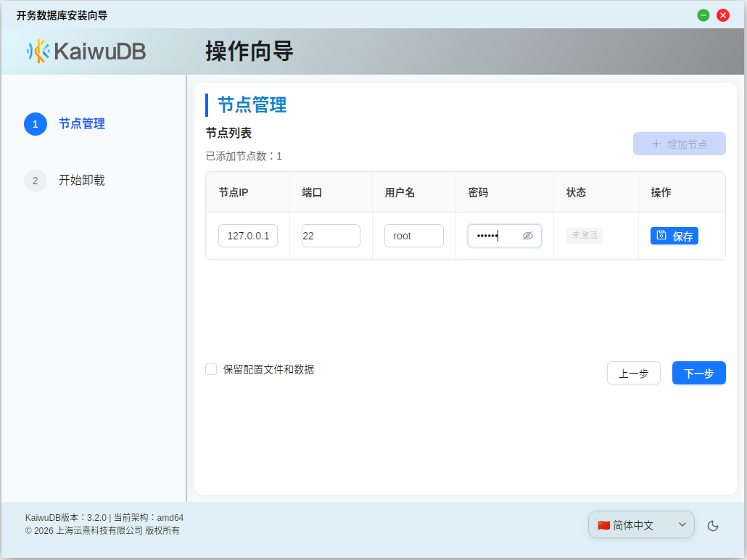Proceed with 下一步 button
Viewport: 747px width, 560px height.
click(x=699, y=373)
